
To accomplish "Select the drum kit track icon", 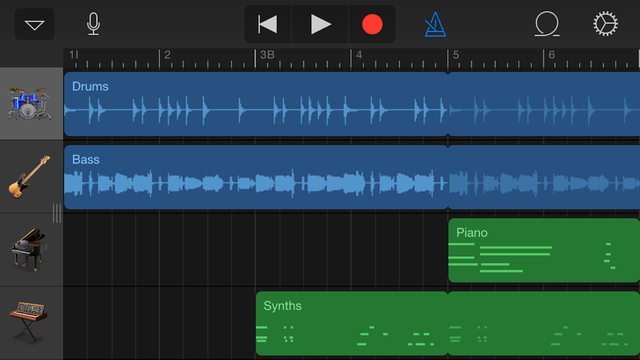I will pos(29,104).
